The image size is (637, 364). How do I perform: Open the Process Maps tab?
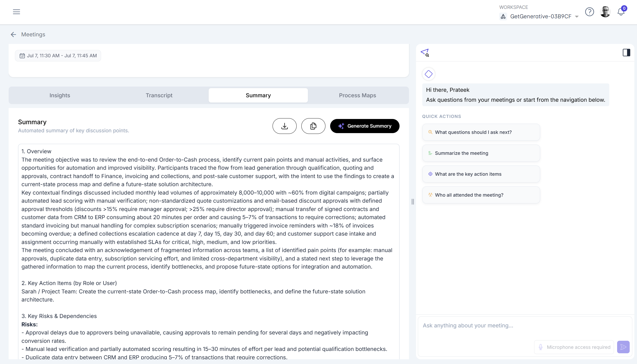[x=357, y=95]
